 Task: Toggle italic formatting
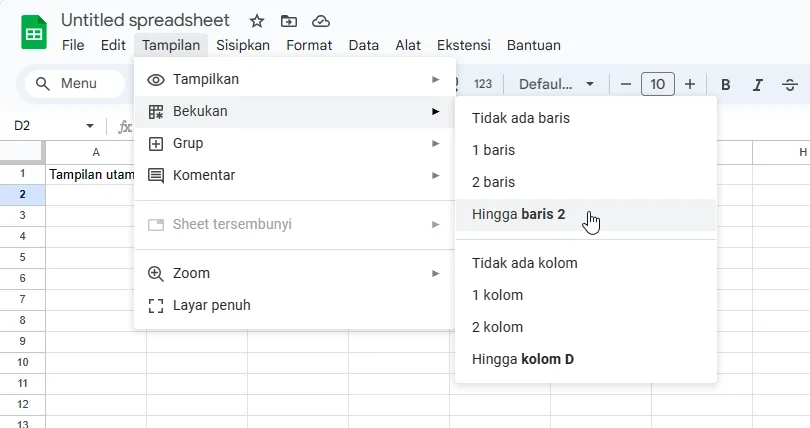point(758,84)
